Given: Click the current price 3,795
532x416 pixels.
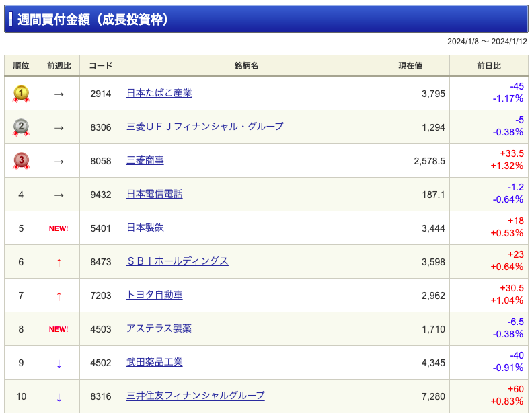Looking at the screenshot, I should click(x=433, y=94).
